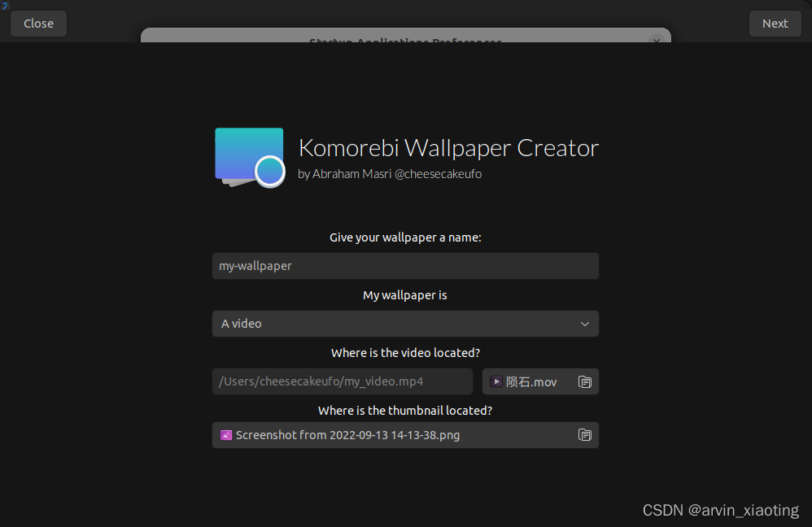Click the 'My wallpaper is' label

pos(405,295)
